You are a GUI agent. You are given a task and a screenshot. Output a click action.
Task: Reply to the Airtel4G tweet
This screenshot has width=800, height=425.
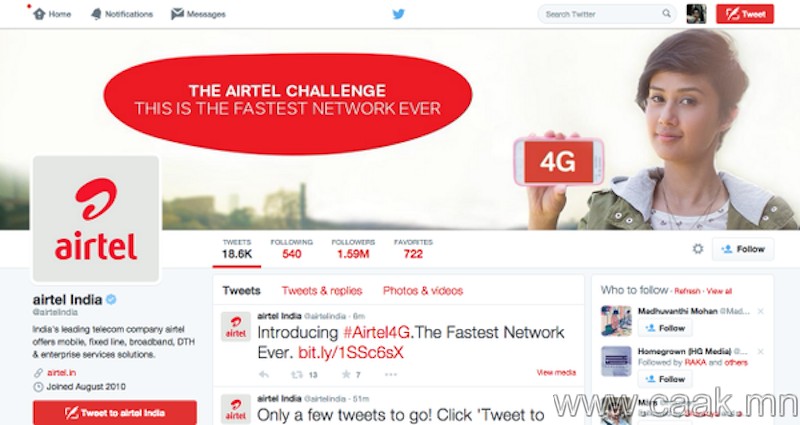tap(264, 374)
